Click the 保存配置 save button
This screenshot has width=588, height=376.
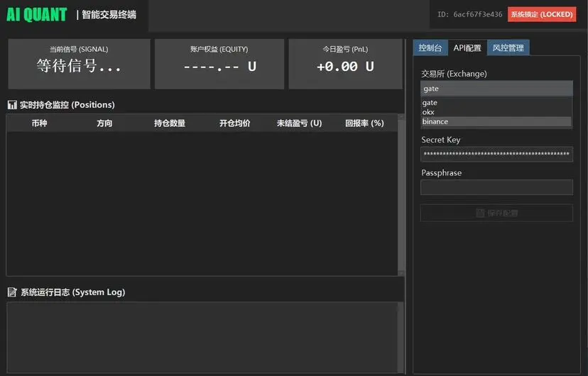pyautogui.click(x=496, y=213)
